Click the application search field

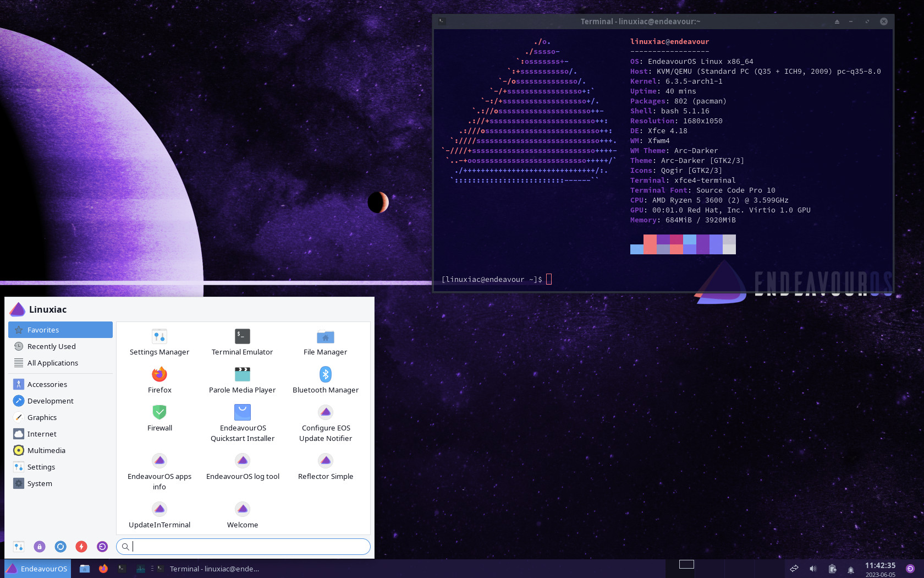[x=243, y=547]
